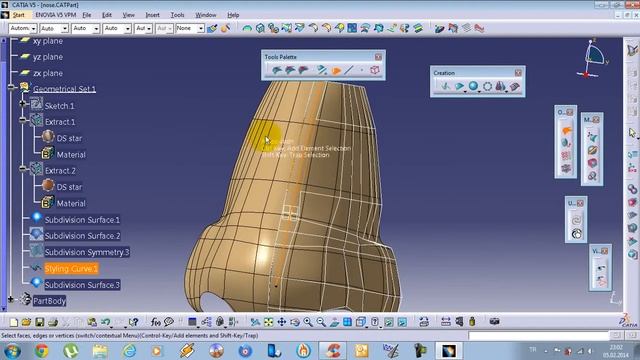Open the Insert menu

tap(153, 15)
